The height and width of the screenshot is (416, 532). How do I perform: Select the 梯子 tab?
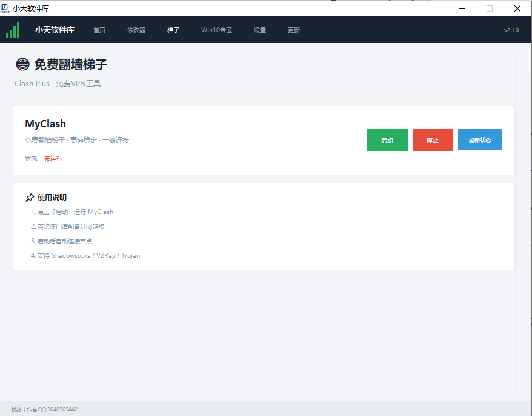173,30
